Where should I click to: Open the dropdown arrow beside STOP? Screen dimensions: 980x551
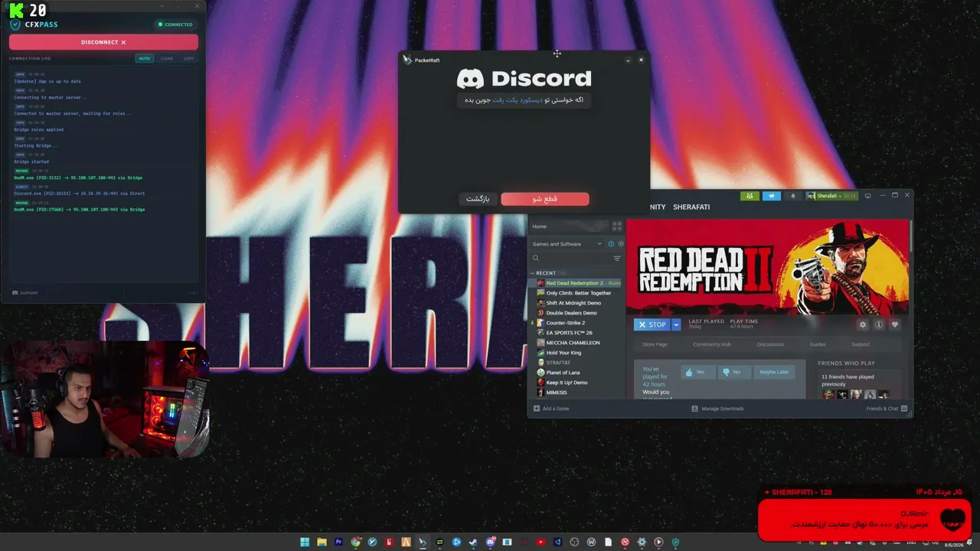(x=676, y=324)
